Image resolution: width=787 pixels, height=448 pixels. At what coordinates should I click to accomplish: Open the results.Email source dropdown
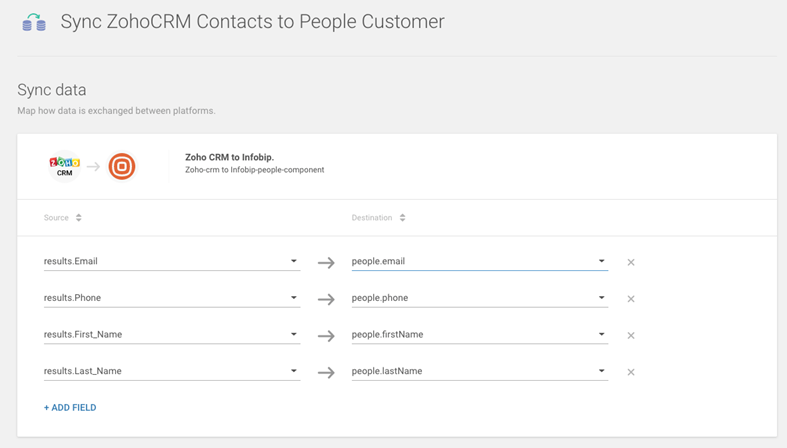click(x=293, y=262)
